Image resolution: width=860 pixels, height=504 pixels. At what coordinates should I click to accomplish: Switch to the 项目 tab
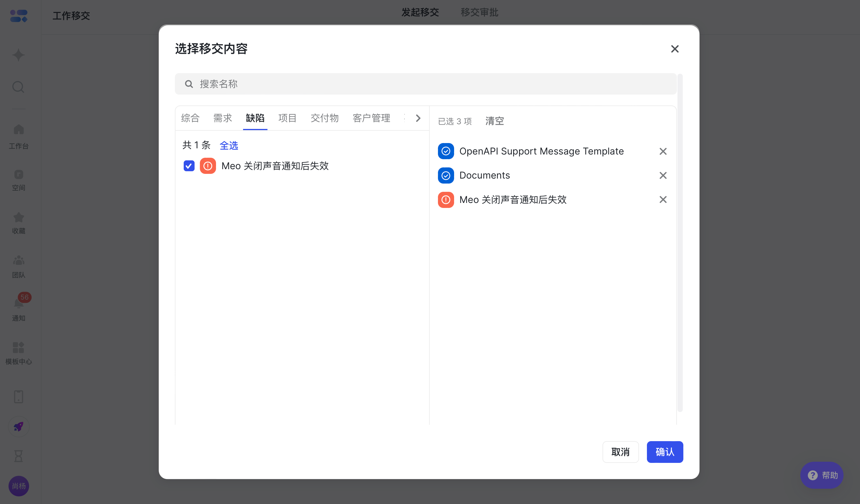click(x=287, y=118)
